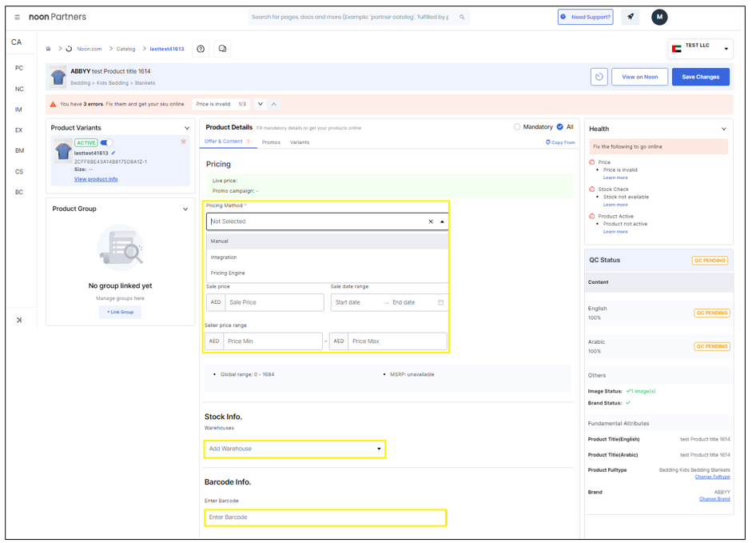Focus the Price Min input field

(x=273, y=341)
